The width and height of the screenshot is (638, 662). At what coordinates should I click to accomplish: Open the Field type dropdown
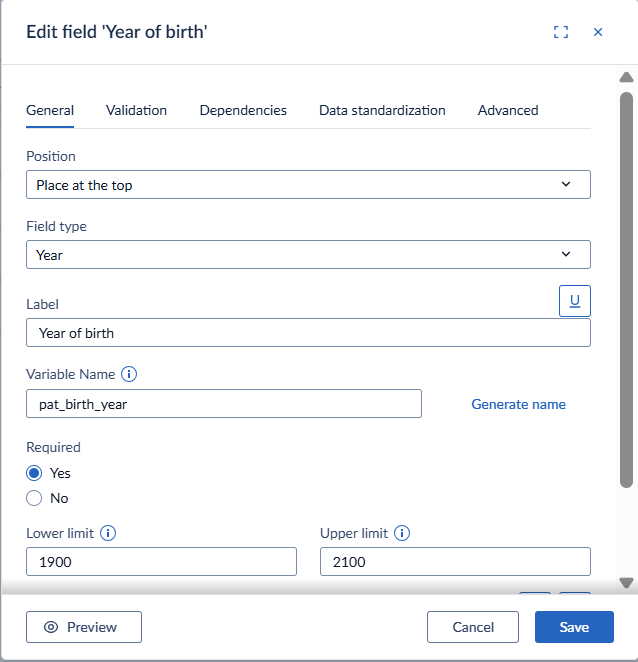pos(308,255)
